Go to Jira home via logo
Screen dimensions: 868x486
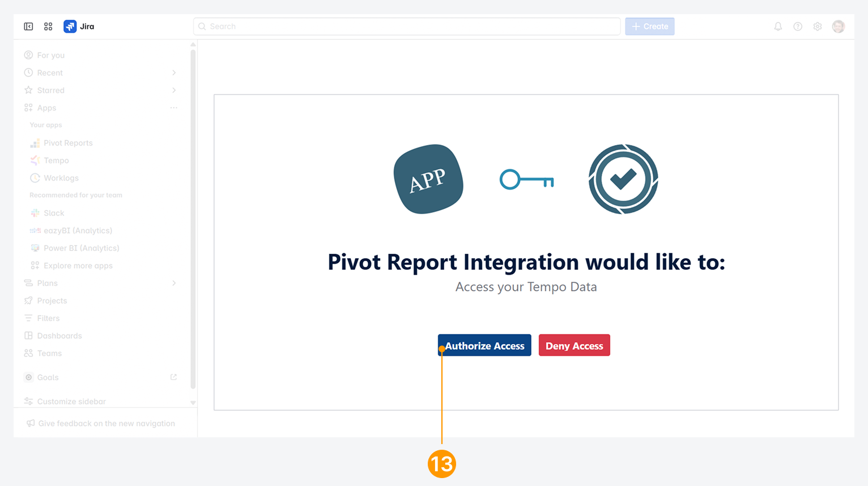point(79,27)
